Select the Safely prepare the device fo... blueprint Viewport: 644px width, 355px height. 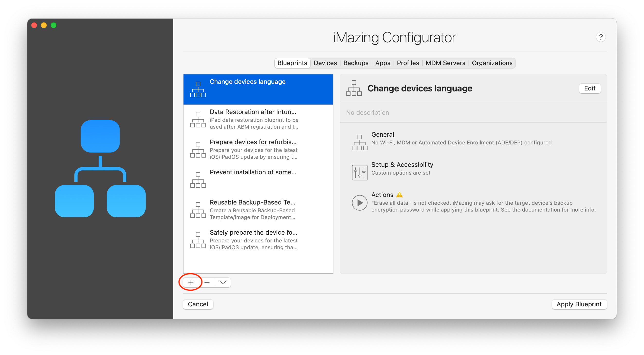click(258, 240)
